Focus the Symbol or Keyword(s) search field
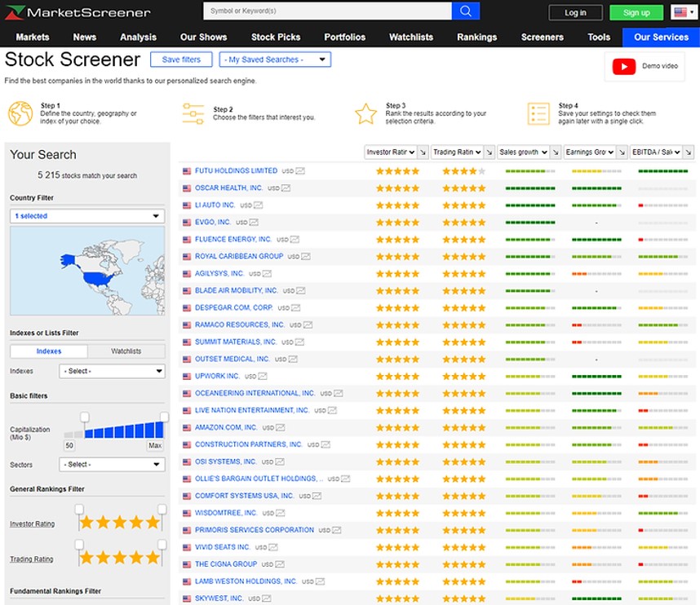700x605 pixels. pyautogui.click(x=328, y=11)
